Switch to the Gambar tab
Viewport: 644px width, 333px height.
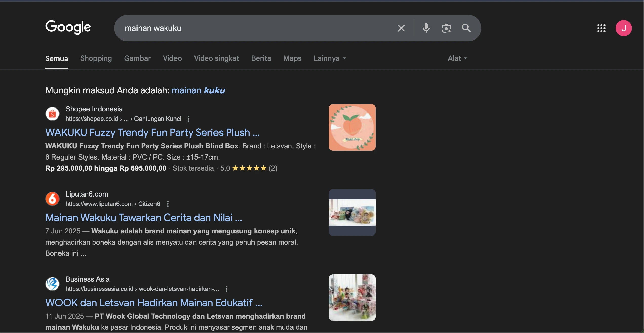coord(137,58)
